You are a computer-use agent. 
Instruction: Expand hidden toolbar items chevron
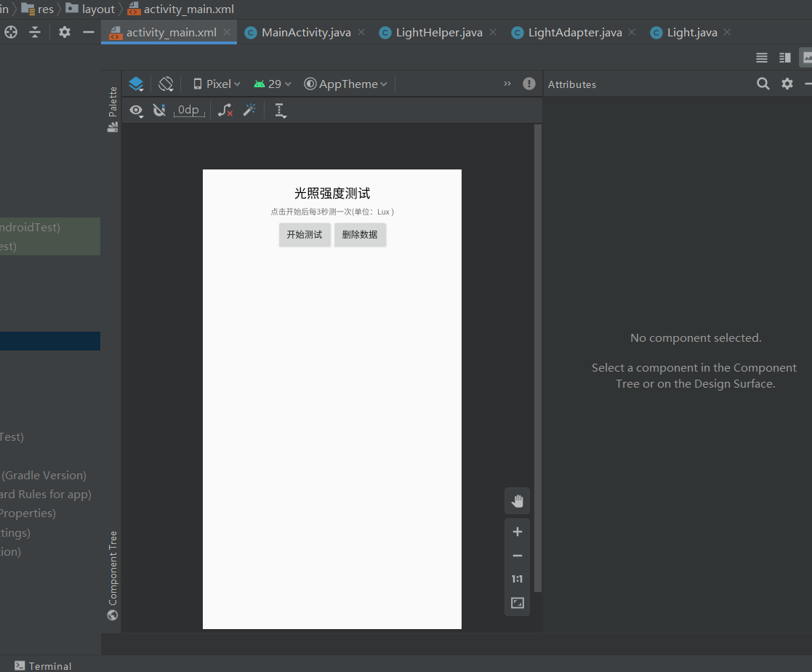507,84
